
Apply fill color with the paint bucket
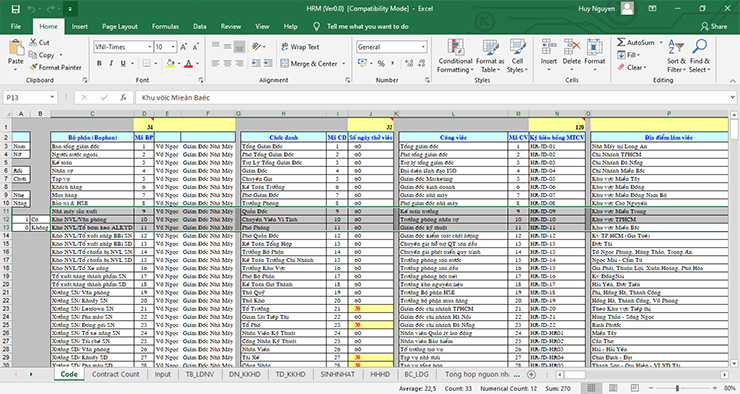point(170,63)
